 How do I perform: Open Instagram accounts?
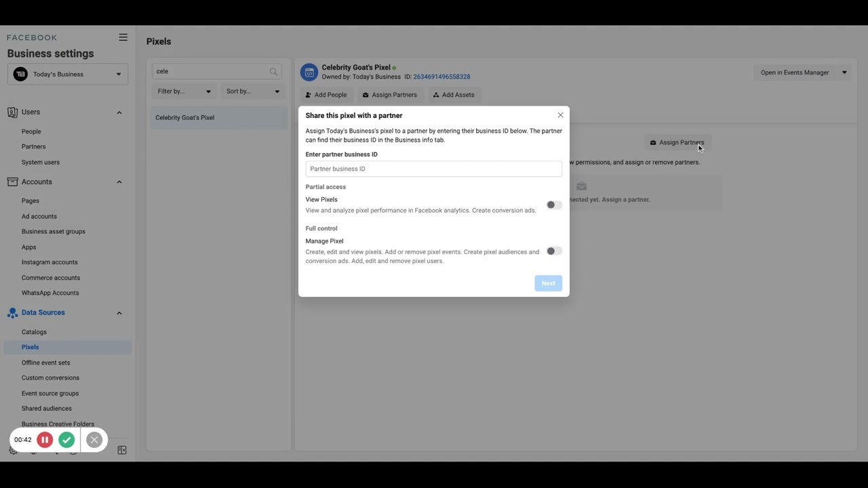tap(50, 262)
